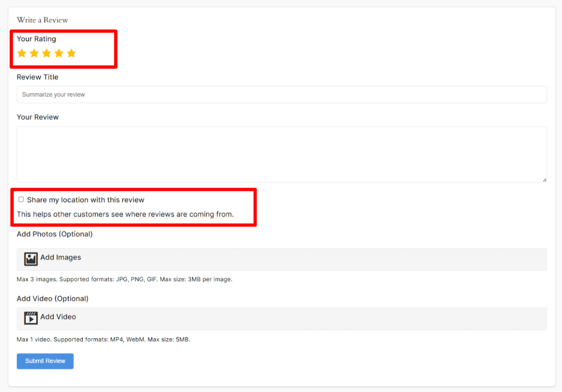
Task: Click the 'Add Photos (Optional)' label
Action: coord(54,234)
